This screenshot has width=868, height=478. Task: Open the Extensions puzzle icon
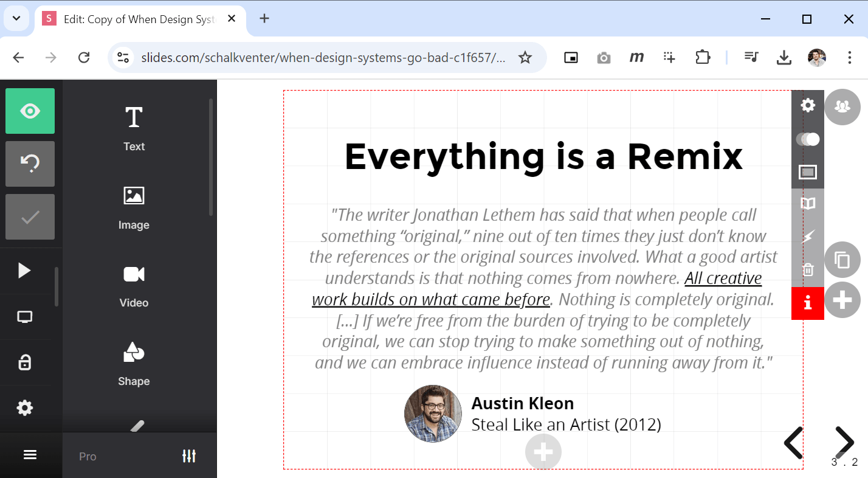703,58
